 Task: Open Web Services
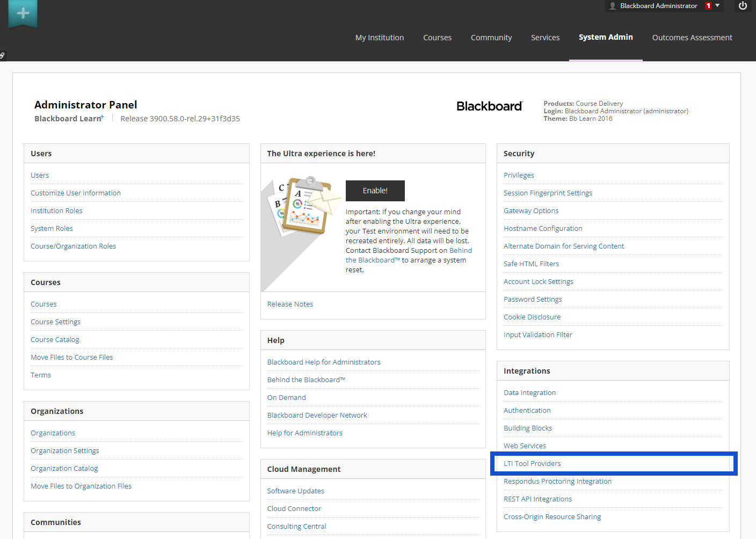[x=525, y=446]
